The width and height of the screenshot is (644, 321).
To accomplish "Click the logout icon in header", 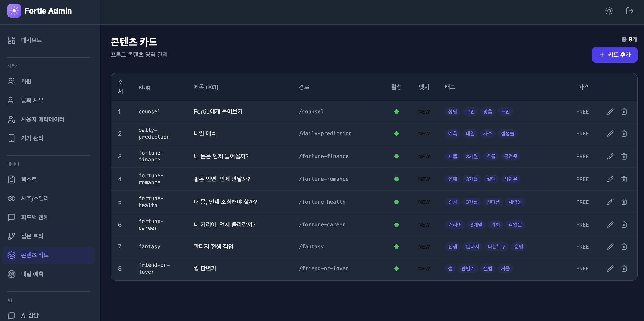I will click(630, 11).
